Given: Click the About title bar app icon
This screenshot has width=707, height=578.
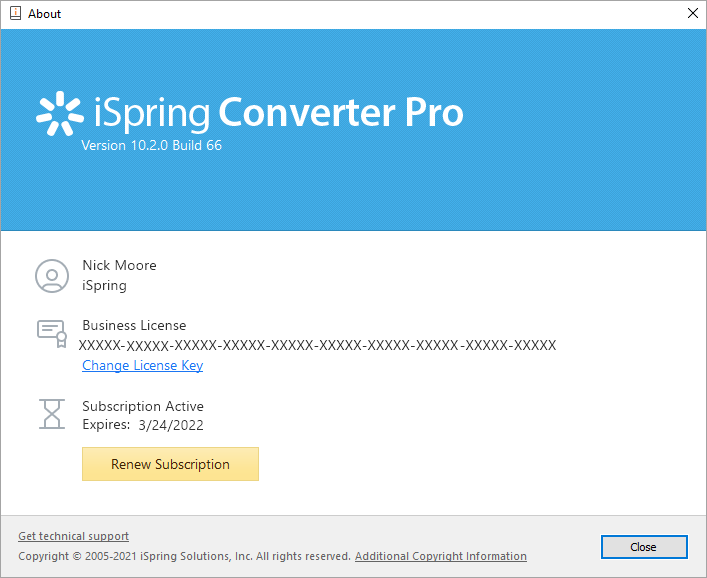Looking at the screenshot, I should tap(15, 13).
